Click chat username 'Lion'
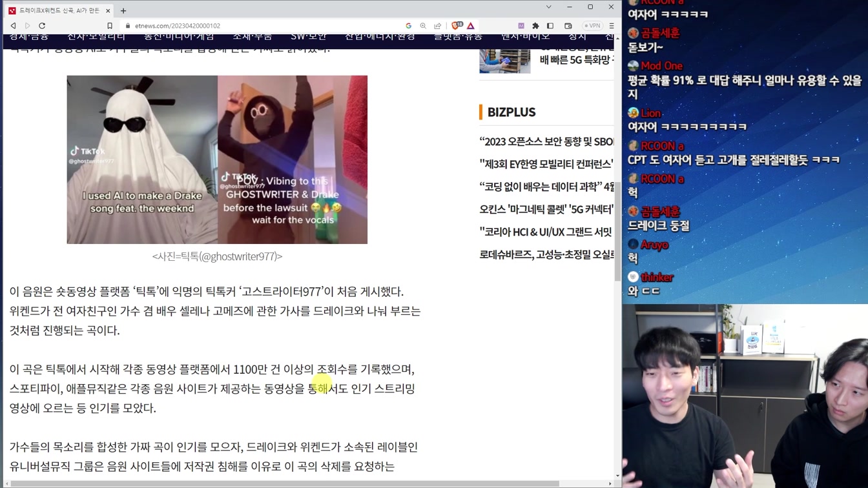Screen dimensions: 868x488 [x=650, y=114]
